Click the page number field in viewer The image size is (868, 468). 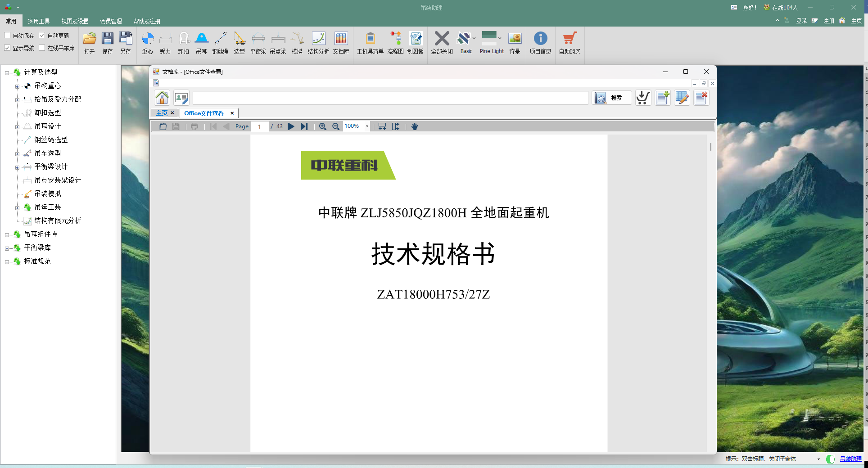pyautogui.click(x=260, y=126)
